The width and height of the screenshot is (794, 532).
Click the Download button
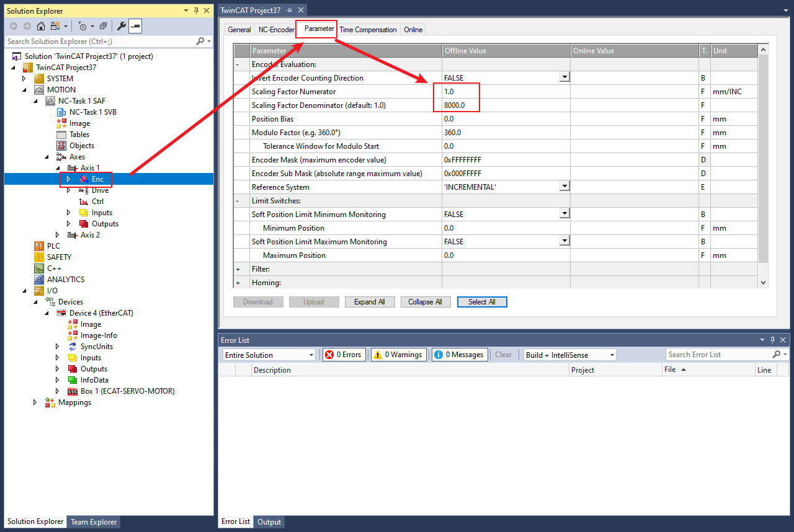click(258, 302)
